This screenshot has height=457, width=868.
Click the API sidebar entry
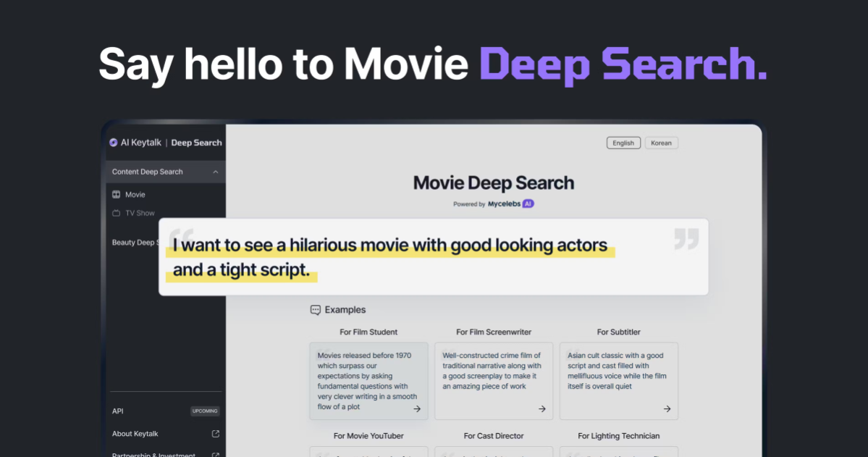tap(117, 411)
